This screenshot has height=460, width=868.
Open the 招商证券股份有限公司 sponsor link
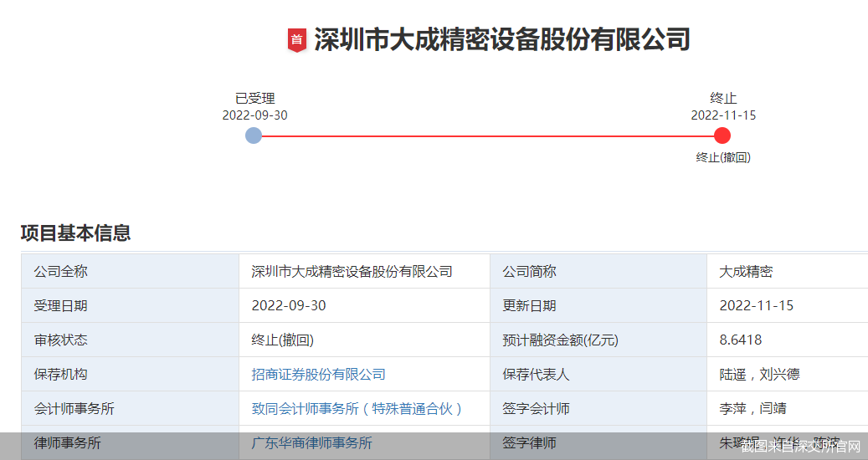pyautogui.click(x=318, y=375)
